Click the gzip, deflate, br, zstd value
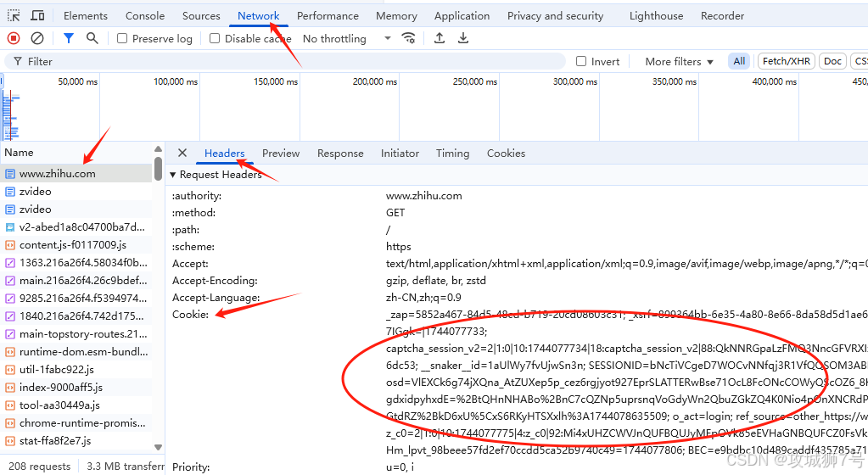The height and width of the screenshot is (475, 868). pos(435,281)
